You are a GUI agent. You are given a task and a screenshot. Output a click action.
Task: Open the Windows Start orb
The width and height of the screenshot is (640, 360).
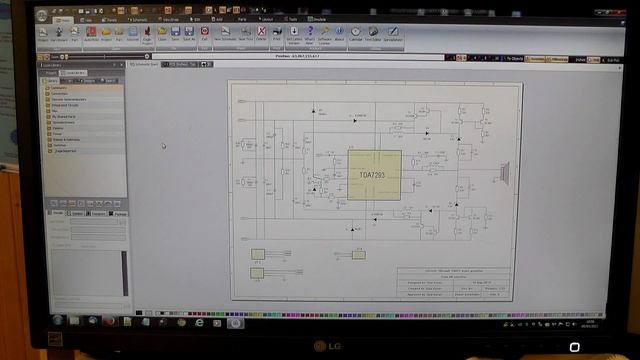pos(58,320)
